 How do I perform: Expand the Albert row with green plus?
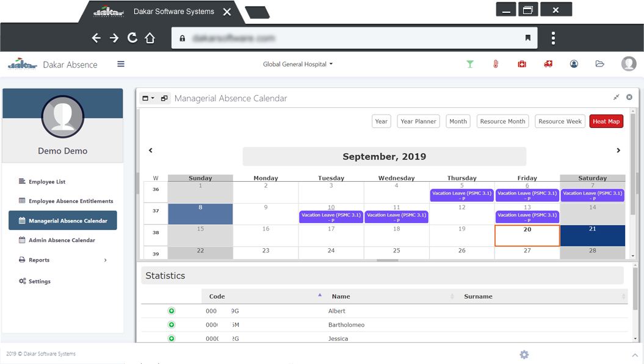point(172,311)
